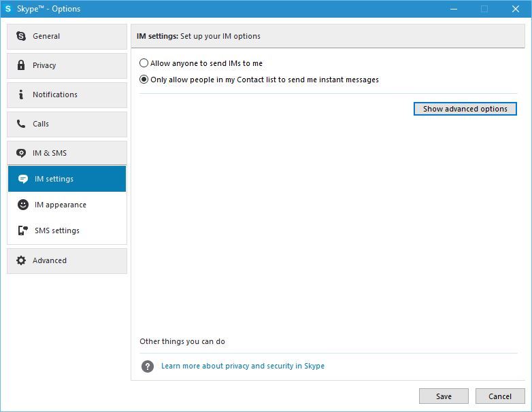Screen dimensions: 532x412
Task: Open 'Learn more about privacy and security' link
Action: [243, 366]
